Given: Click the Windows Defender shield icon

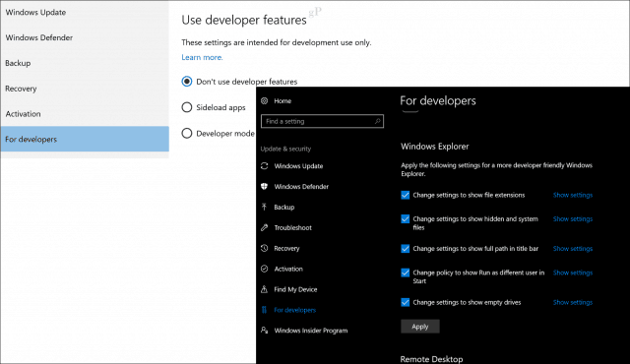Looking at the screenshot, I should click(265, 187).
